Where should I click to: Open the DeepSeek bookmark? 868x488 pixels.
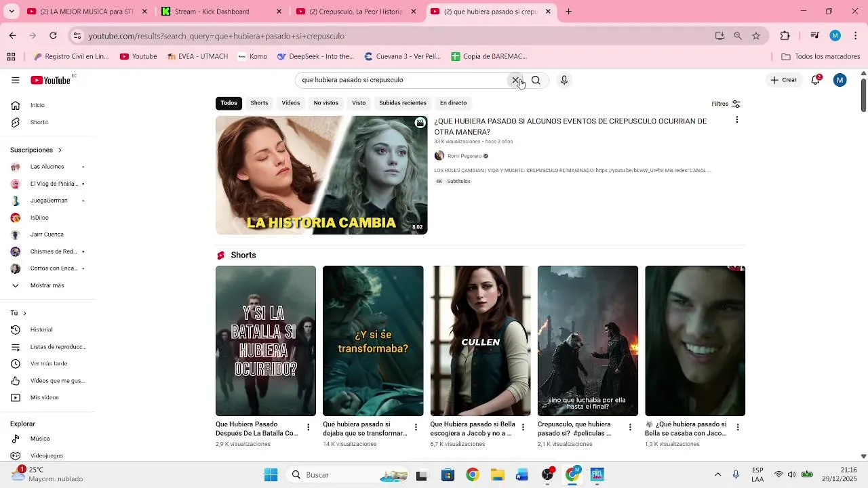point(315,56)
